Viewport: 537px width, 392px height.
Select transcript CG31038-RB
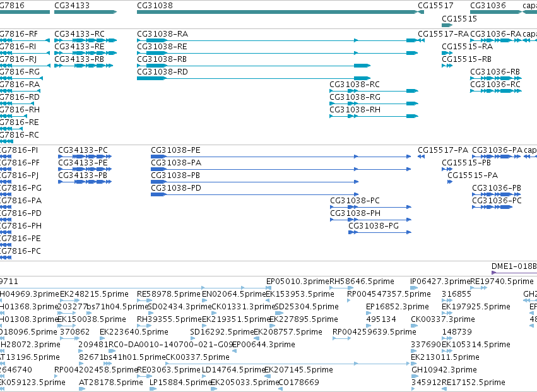coord(254,66)
